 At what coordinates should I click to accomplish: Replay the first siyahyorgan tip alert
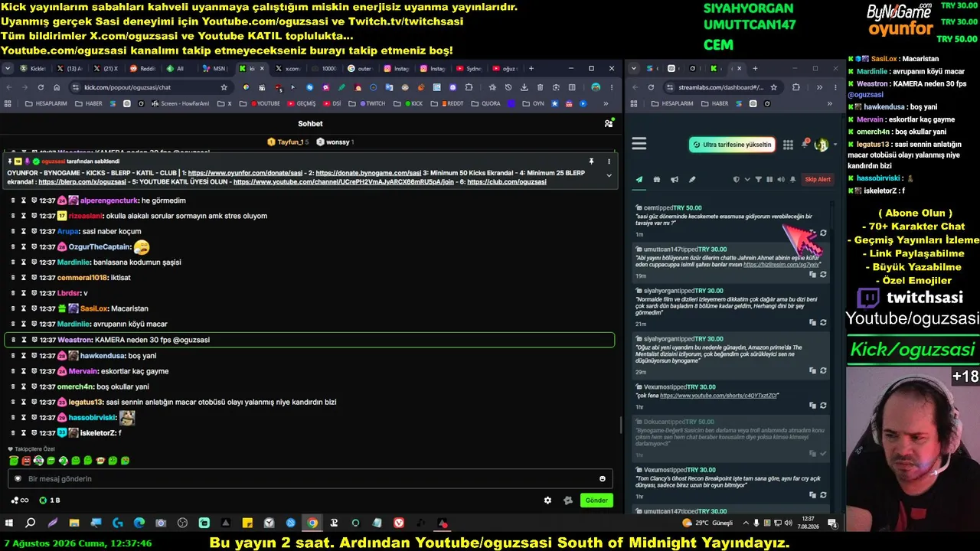pyautogui.click(x=823, y=322)
